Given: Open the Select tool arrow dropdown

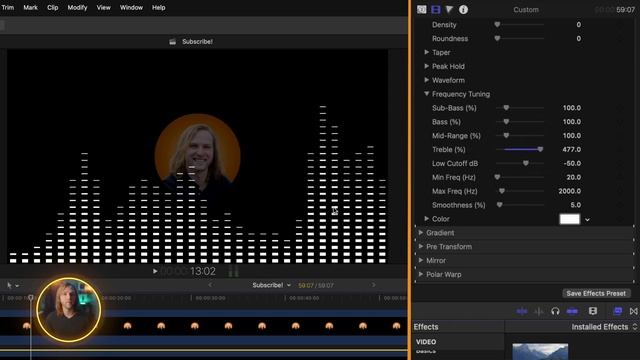Looking at the screenshot, I should [13, 285].
